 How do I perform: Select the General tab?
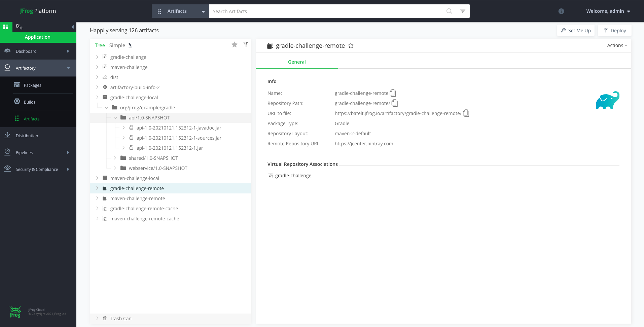297,62
